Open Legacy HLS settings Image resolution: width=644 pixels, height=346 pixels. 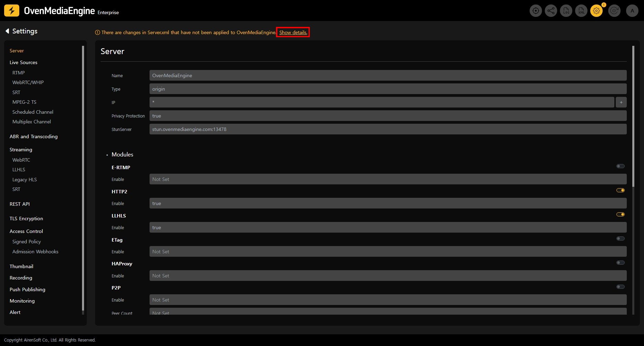24,180
